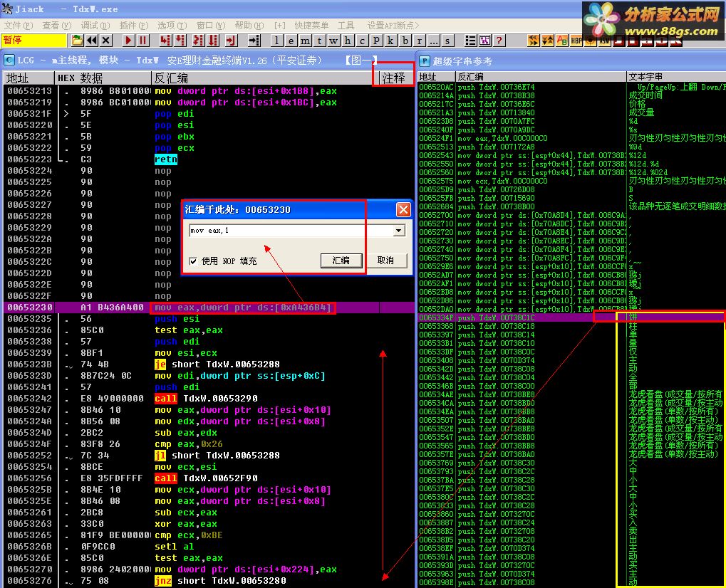The width and height of the screenshot is (726, 588).
Task: Click the HBP hardware breakpoint icon
Action: 576,41
